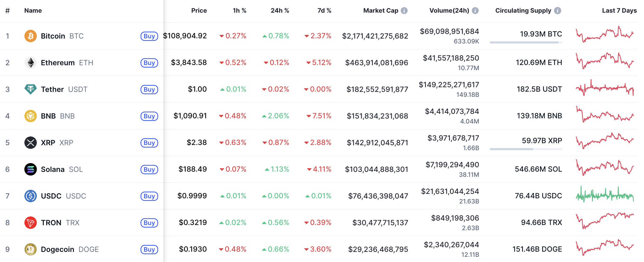Click the TRON logo icon
Image resolution: width=644 pixels, height=262 pixels.
pyautogui.click(x=30, y=223)
